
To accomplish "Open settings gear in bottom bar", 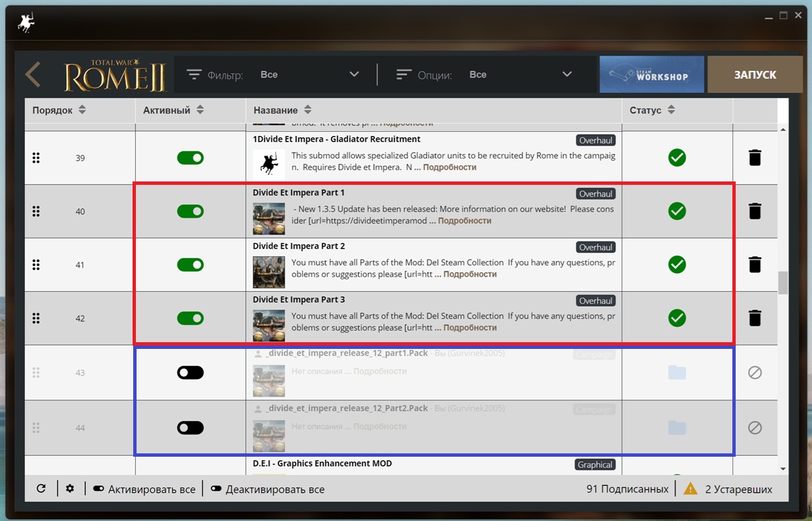I will click(x=70, y=489).
